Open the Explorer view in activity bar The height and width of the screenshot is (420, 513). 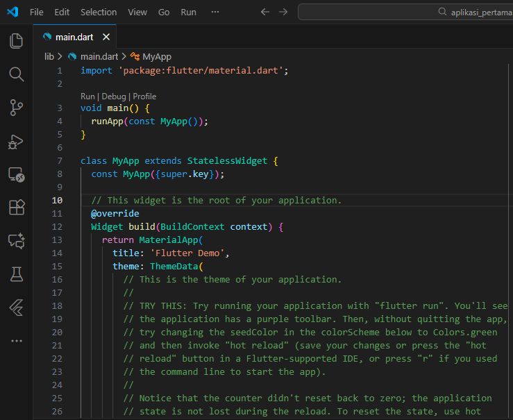[17, 41]
